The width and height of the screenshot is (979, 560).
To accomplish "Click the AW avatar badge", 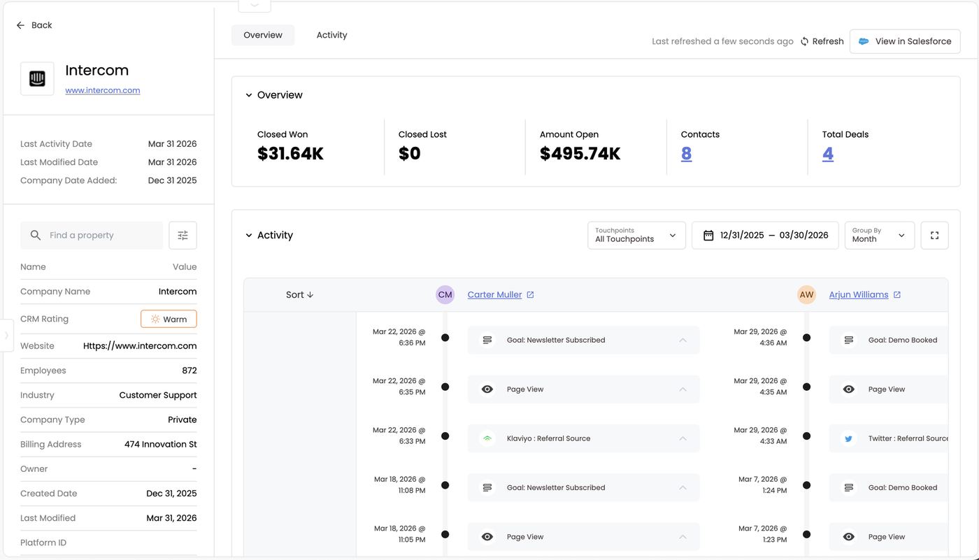I will 806,295.
